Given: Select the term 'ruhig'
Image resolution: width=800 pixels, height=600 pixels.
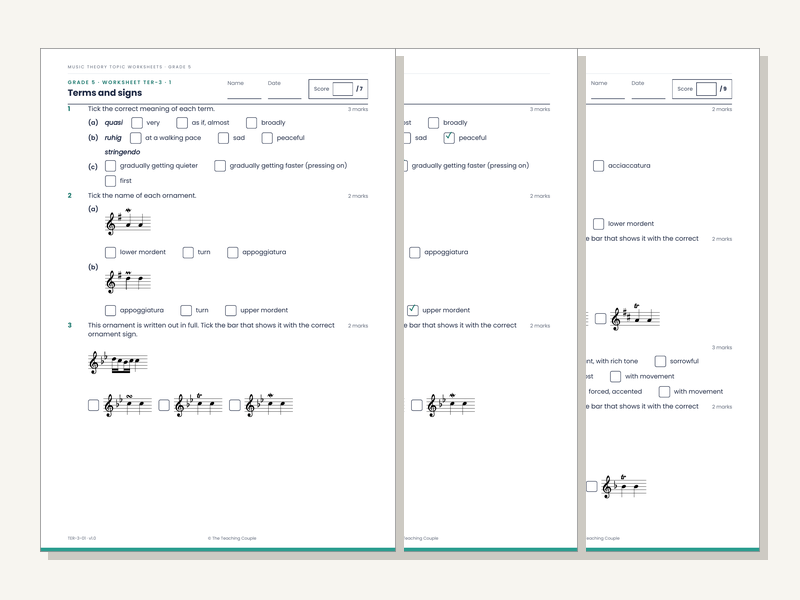Looking at the screenshot, I should (113, 138).
